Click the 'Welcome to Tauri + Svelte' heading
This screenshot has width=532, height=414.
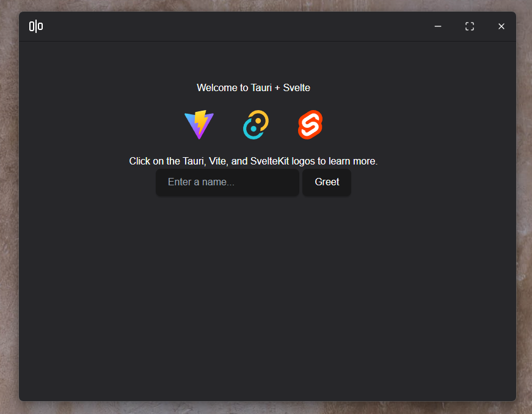(253, 87)
